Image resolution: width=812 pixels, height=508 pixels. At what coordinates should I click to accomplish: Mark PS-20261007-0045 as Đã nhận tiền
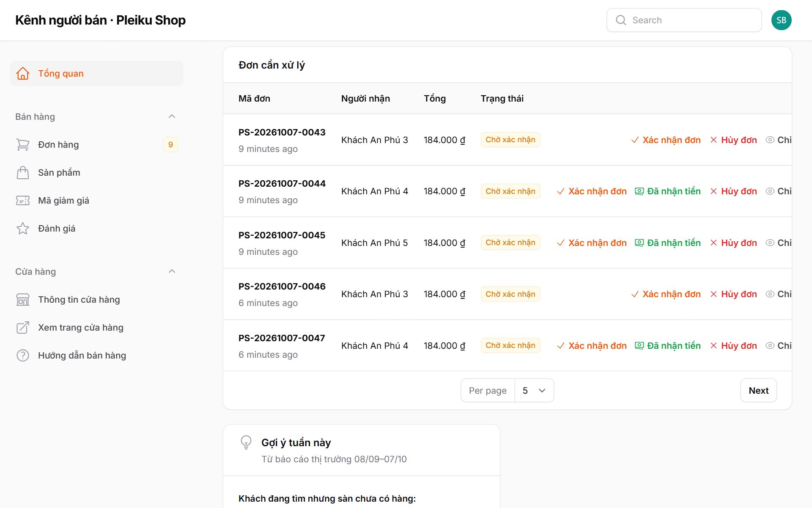coord(668,243)
